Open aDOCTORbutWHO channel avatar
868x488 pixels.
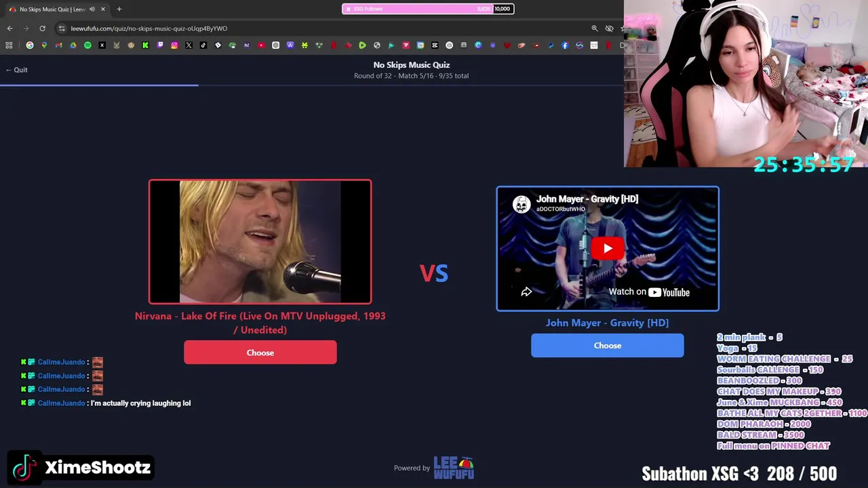521,204
